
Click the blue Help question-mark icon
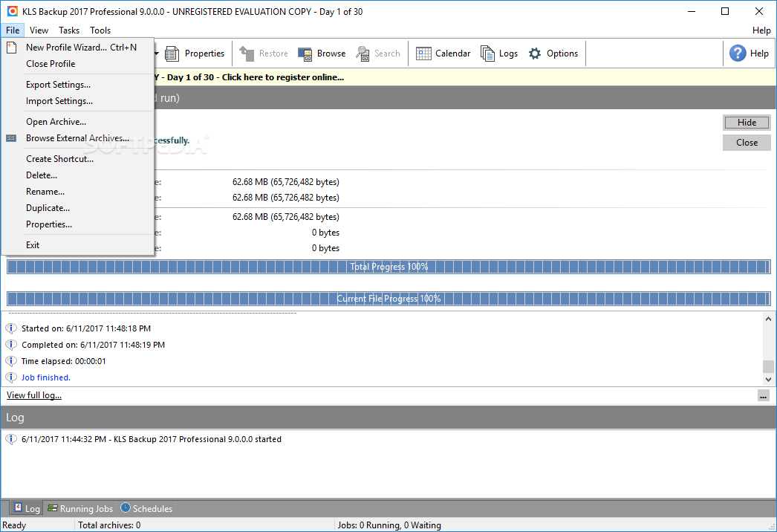click(x=738, y=53)
